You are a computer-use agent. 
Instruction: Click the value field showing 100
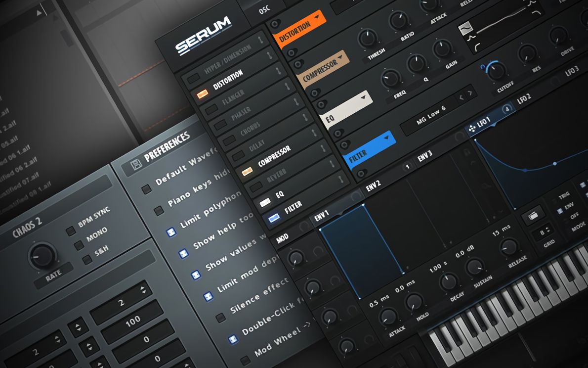(x=133, y=322)
